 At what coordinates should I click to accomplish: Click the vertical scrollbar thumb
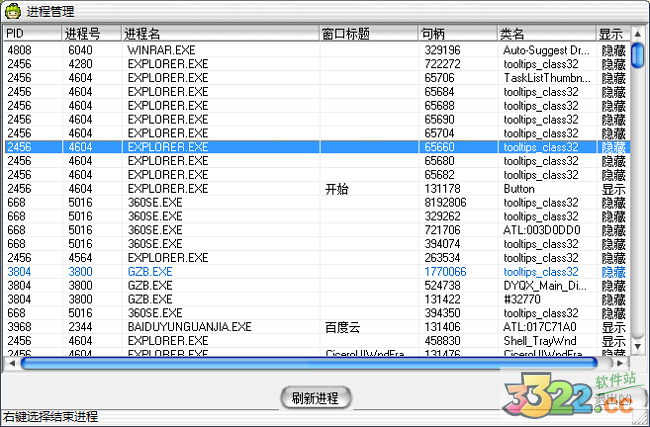638,55
